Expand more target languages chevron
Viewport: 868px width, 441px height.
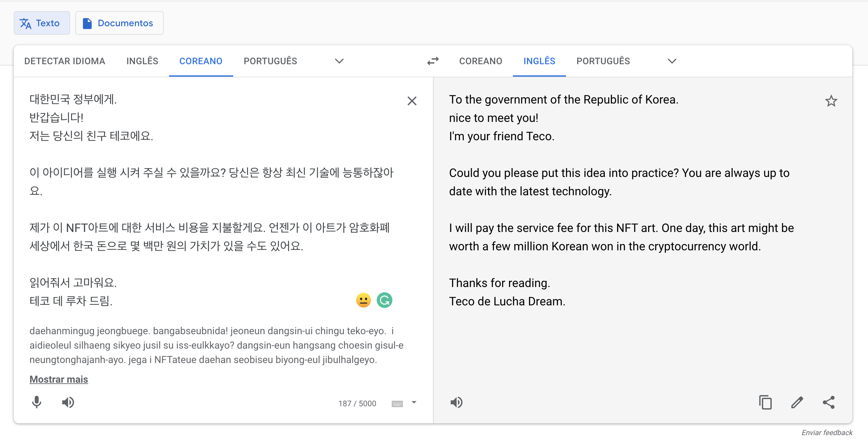[x=672, y=61]
